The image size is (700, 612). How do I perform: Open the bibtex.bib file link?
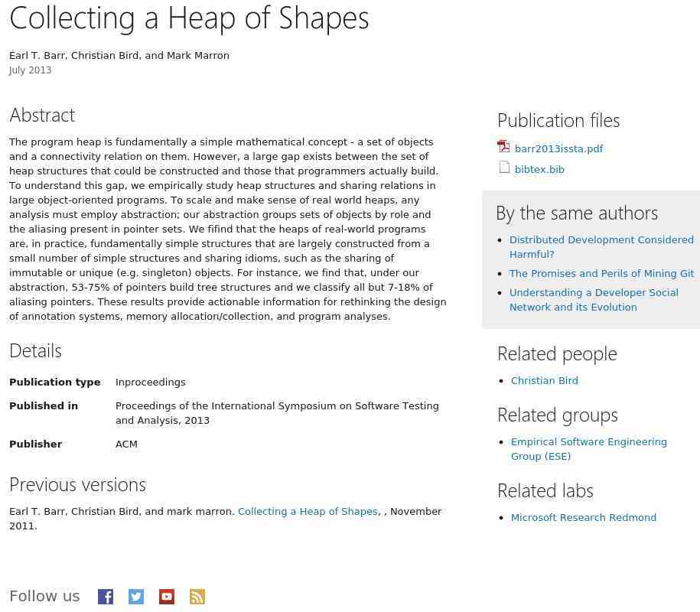click(539, 170)
